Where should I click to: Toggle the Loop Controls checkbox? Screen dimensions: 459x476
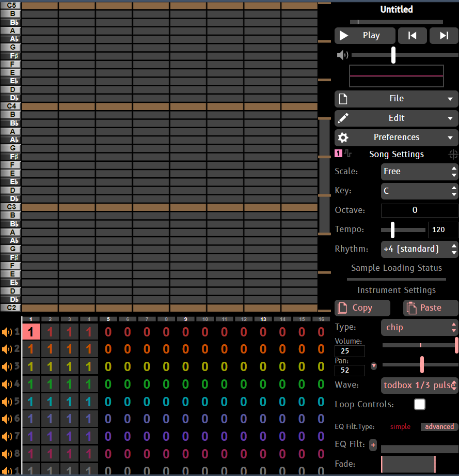point(420,404)
